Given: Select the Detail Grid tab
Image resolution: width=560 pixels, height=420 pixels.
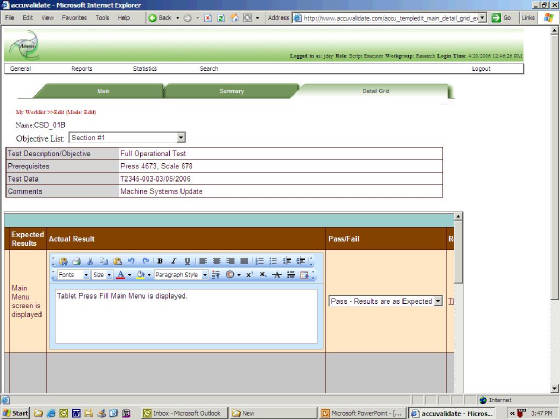Looking at the screenshot, I should coord(375,91).
